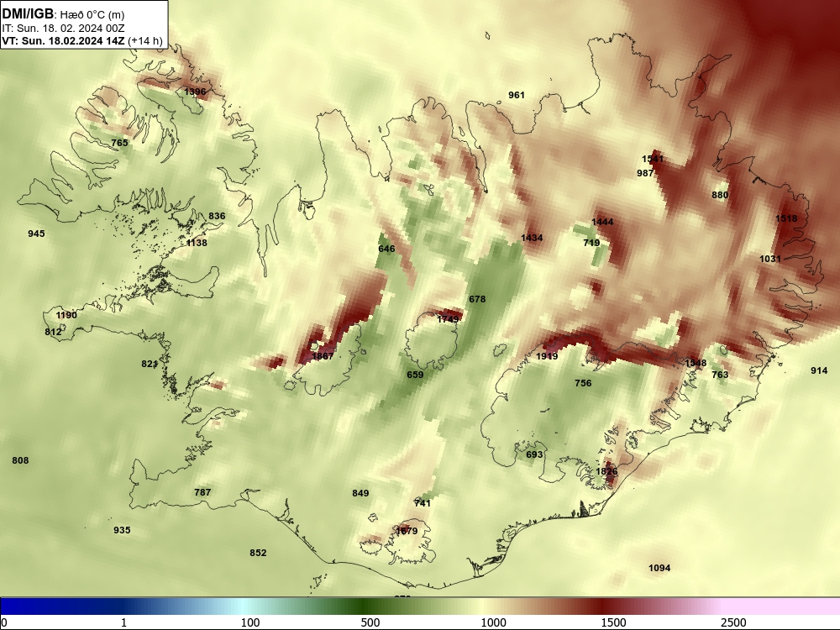Click the 961 value on the north coast

pos(517,95)
